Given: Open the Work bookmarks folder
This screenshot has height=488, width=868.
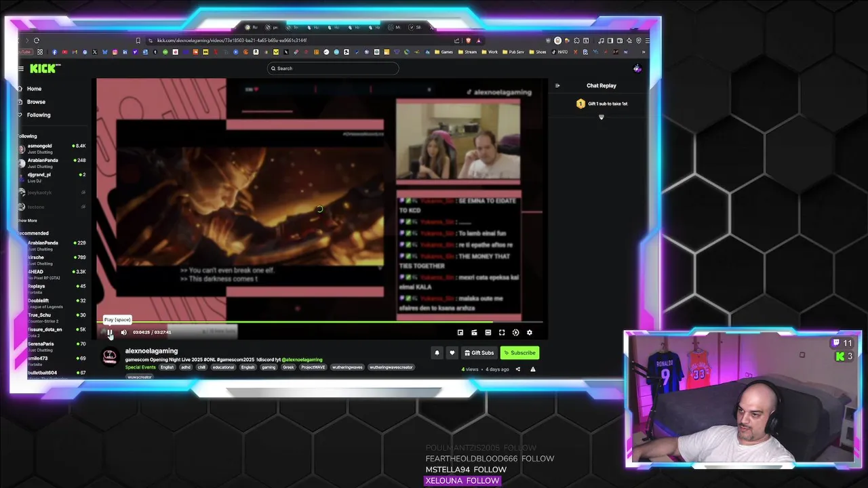Looking at the screenshot, I should (x=490, y=52).
